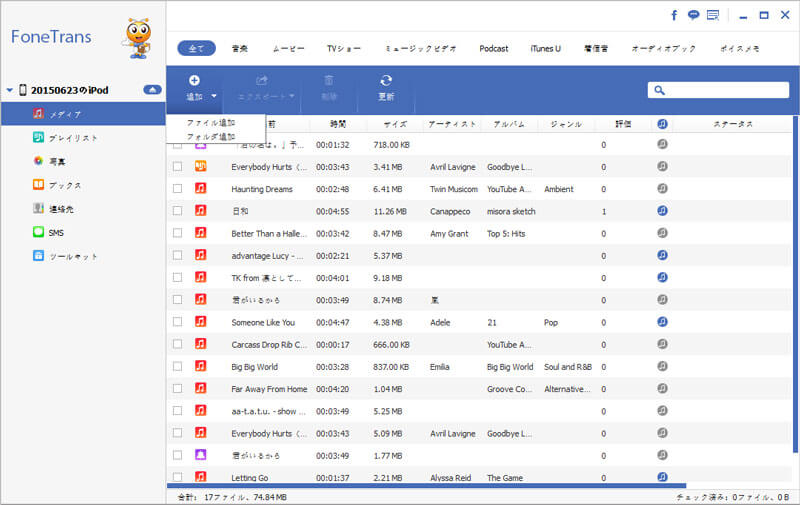This screenshot has height=505, width=800.
Task: Open ブックス in the sidebar
Action: 65,185
